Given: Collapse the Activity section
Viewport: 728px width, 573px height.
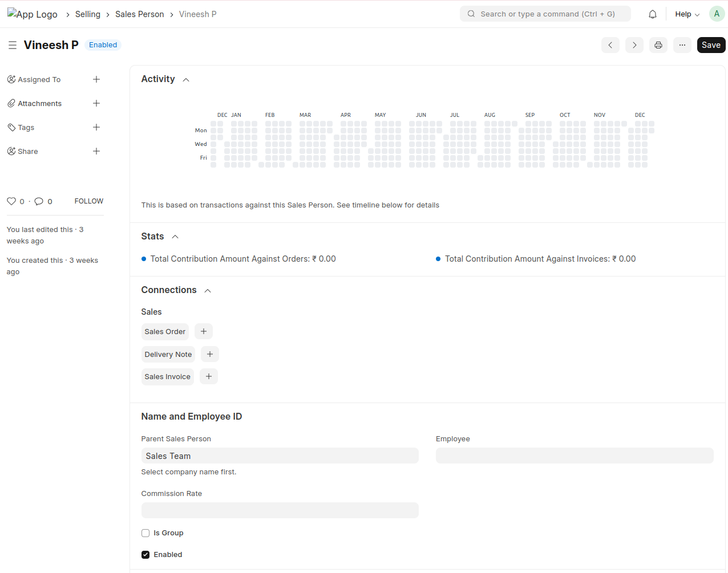Looking at the screenshot, I should tap(186, 80).
